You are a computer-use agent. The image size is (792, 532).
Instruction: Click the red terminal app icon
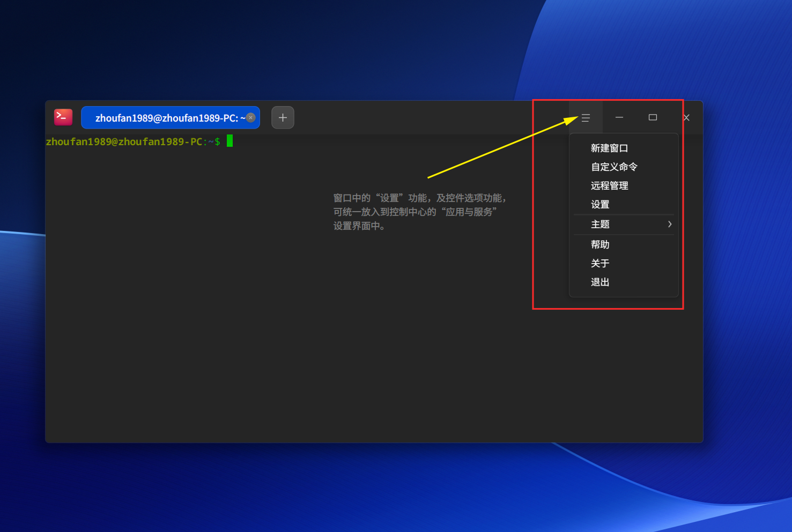63,117
